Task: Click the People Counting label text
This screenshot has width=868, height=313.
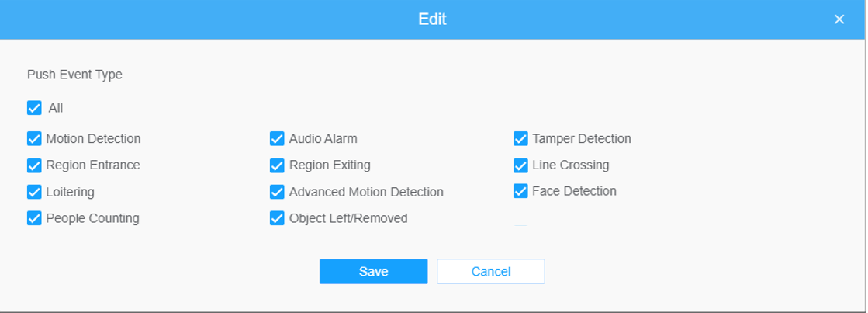Action: click(92, 218)
